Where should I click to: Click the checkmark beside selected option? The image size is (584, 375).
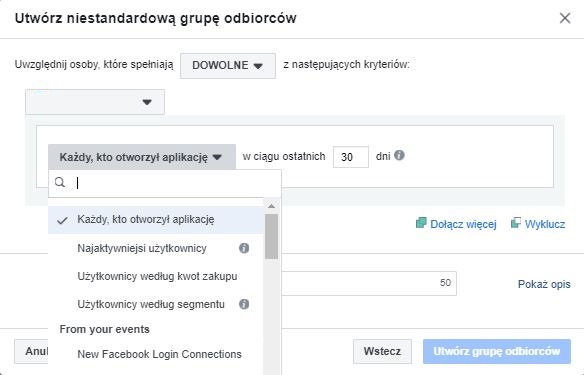62,220
